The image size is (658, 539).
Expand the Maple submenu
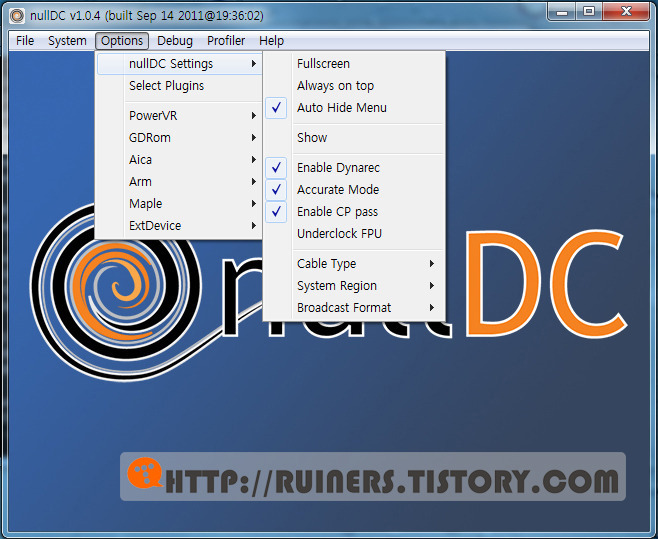[x=179, y=204]
